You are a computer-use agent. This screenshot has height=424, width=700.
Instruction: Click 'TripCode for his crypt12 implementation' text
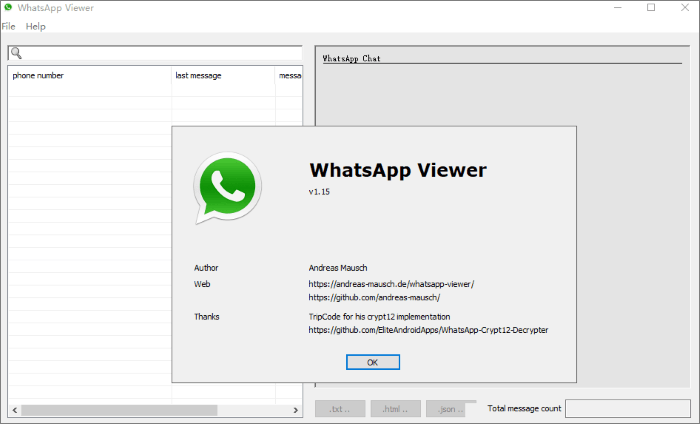(379, 317)
